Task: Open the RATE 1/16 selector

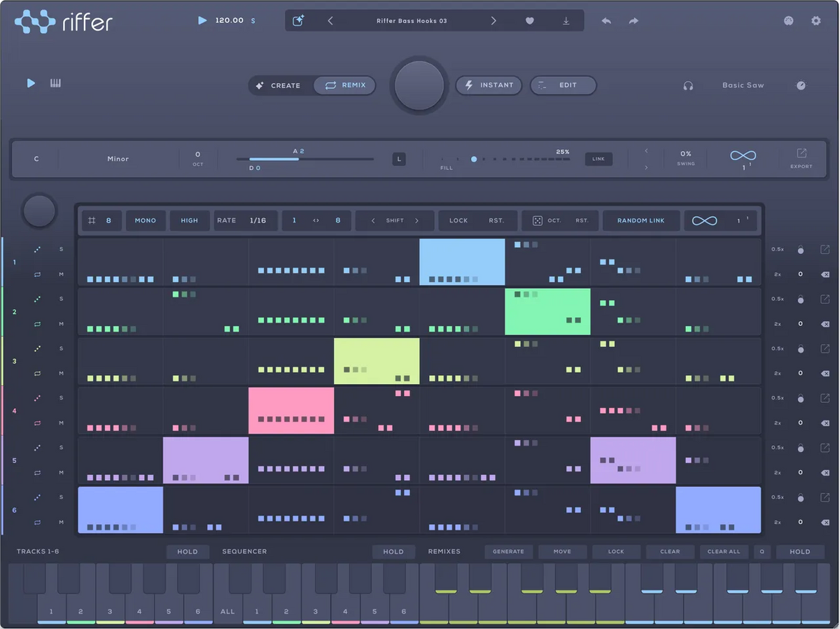Action: pyautogui.click(x=246, y=220)
